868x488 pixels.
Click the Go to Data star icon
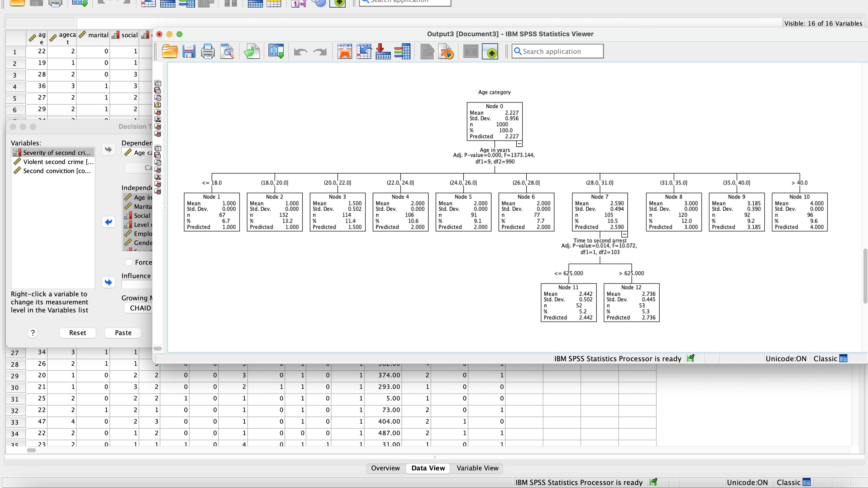tap(345, 52)
